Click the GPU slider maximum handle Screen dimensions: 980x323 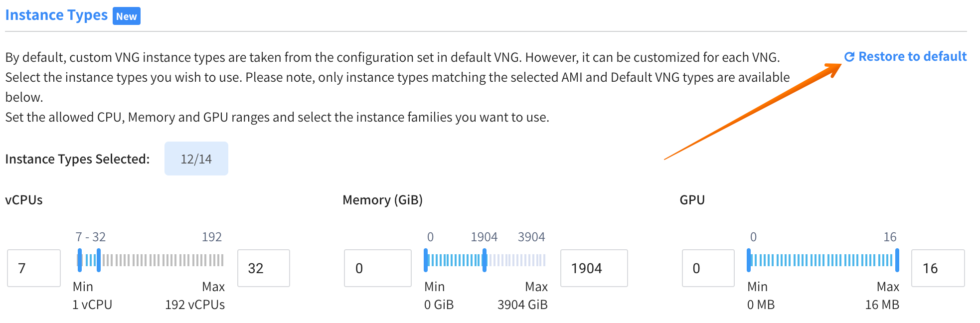click(897, 260)
